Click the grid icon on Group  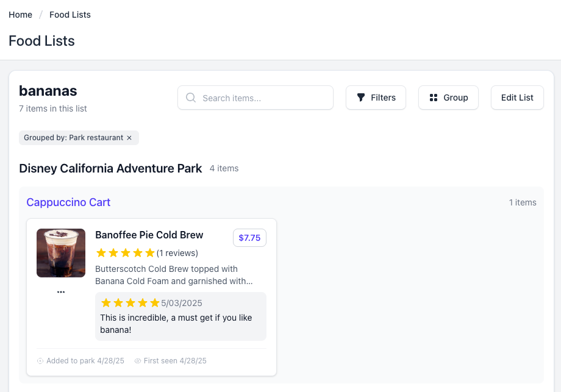[x=434, y=98]
